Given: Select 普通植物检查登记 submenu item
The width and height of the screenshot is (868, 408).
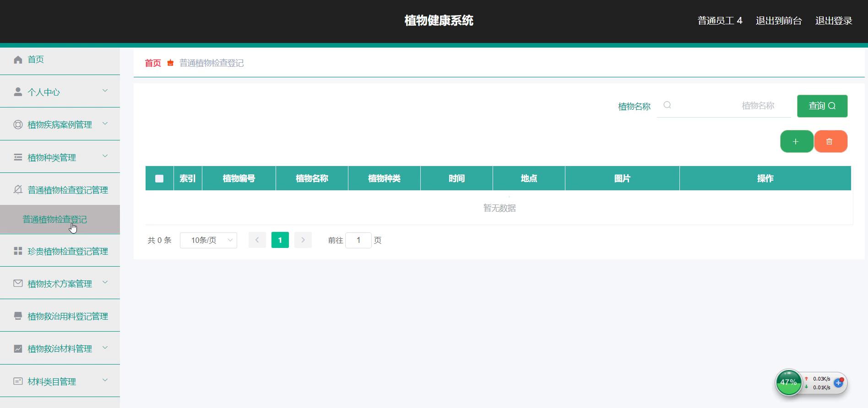Looking at the screenshot, I should tap(54, 220).
